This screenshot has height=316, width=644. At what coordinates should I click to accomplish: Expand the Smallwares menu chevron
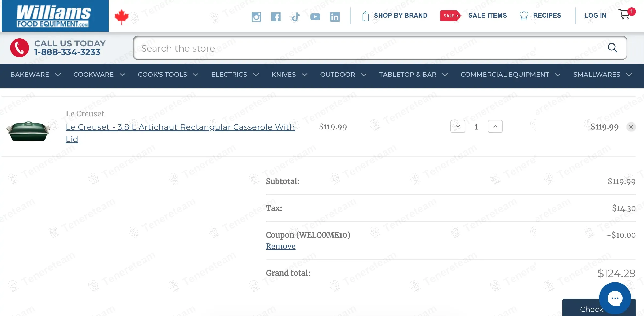tap(629, 75)
